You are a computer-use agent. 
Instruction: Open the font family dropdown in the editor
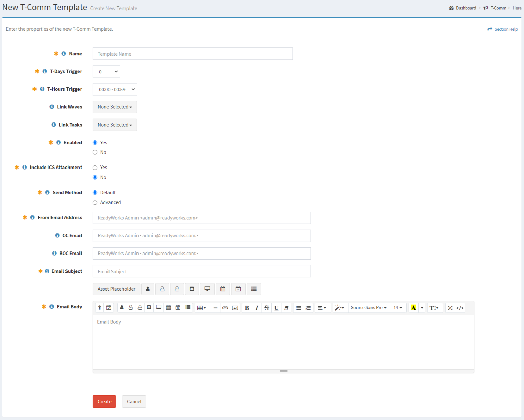tap(369, 307)
